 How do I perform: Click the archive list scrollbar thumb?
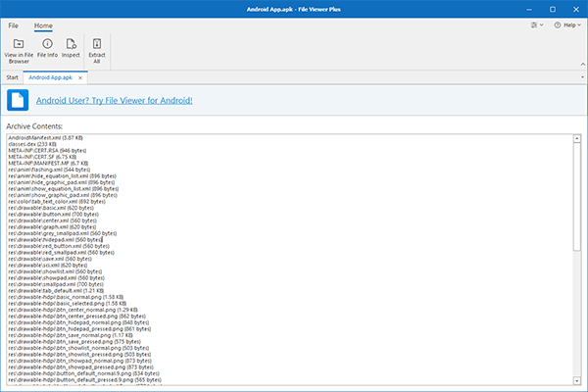click(x=577, y=197)
